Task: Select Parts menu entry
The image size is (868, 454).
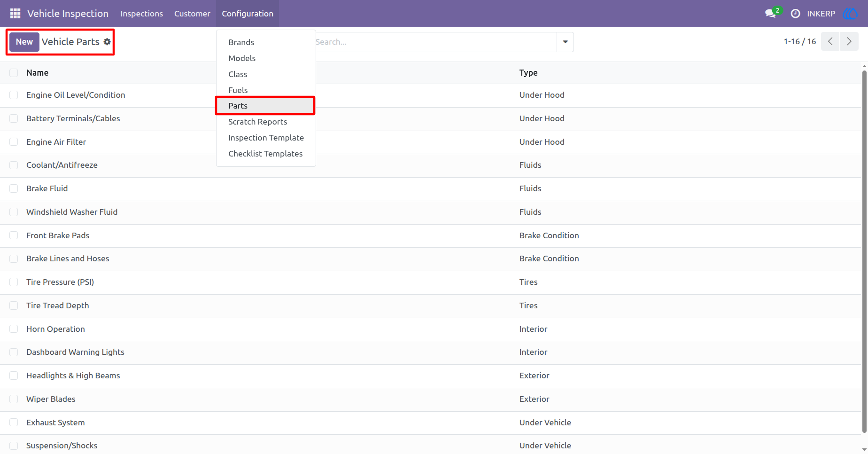Action: click(266, 106)
